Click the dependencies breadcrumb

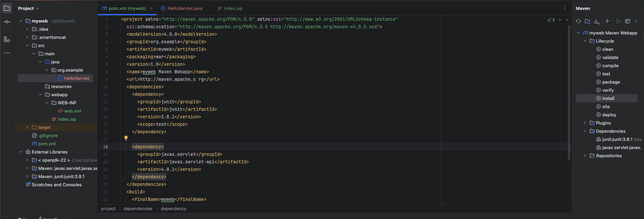(138, 208)
